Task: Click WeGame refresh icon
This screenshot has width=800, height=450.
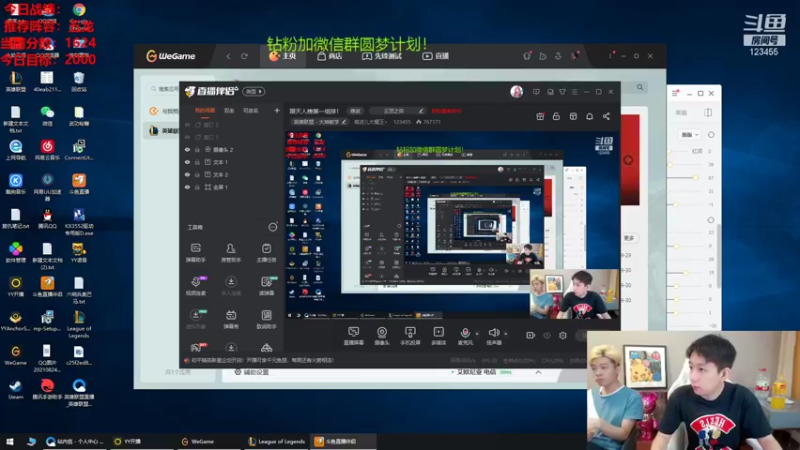Action: point(244,56)
